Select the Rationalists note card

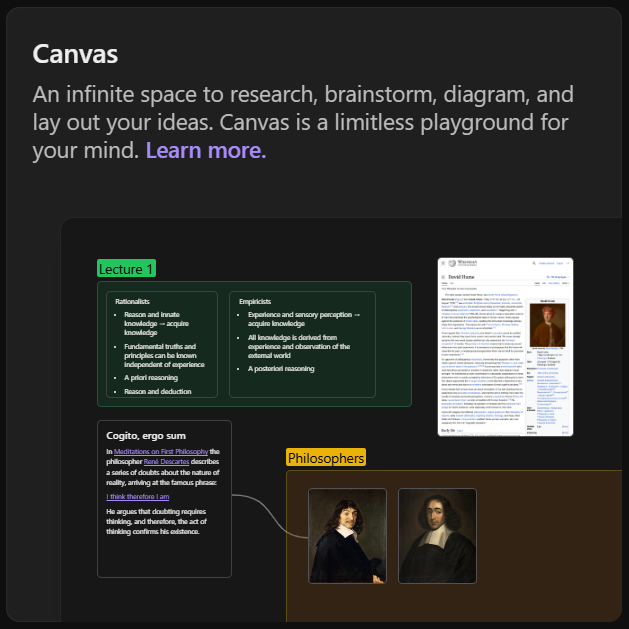[x=161, y=343]
